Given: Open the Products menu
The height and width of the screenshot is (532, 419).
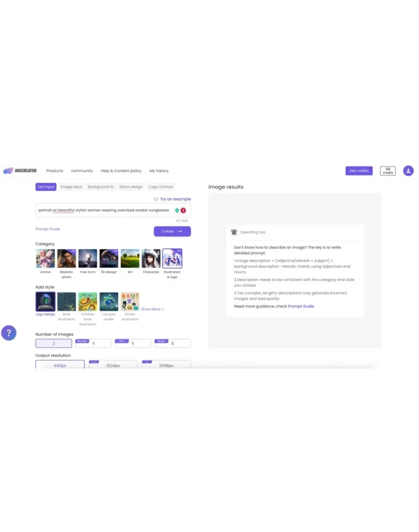Looking at the screenshot, I should point(55,171).
